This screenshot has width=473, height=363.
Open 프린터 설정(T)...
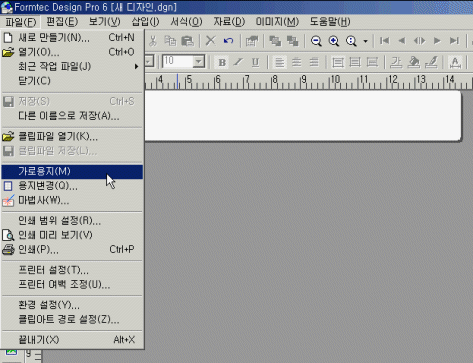(x=72, y=270)
